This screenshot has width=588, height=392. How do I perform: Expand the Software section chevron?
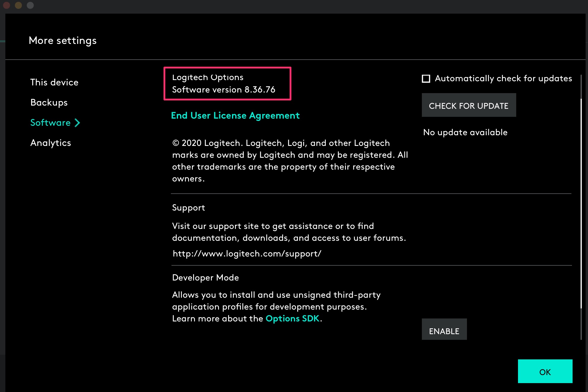[x=77, y=122]
